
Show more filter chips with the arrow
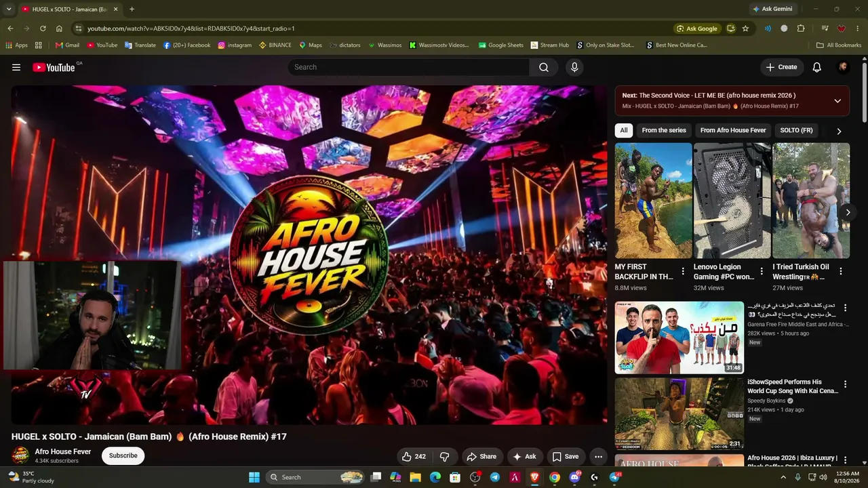tap(839, 131)
